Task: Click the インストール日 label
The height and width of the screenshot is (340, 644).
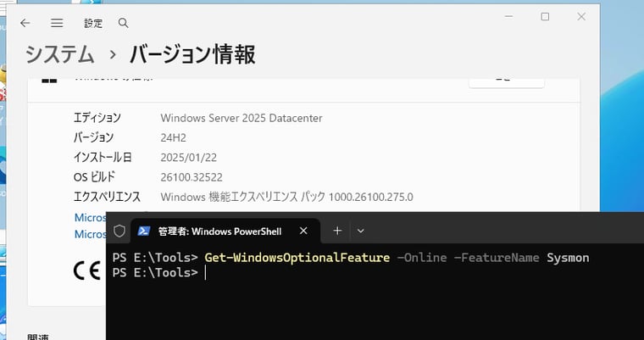Action: click(x=103, y=158)
